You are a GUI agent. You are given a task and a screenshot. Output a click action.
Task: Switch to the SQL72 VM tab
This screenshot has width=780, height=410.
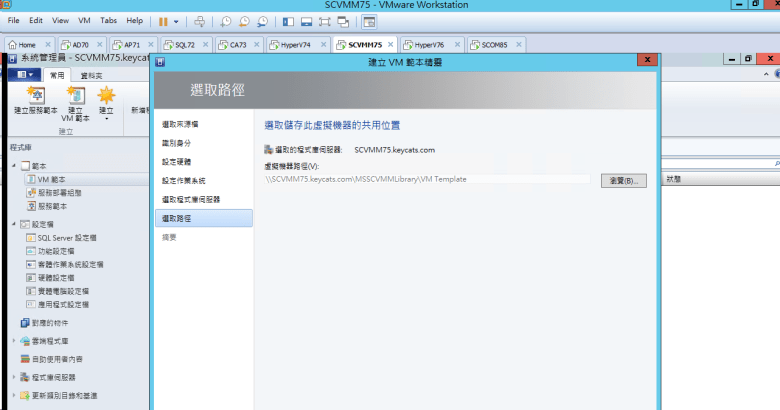pos(182,45)
